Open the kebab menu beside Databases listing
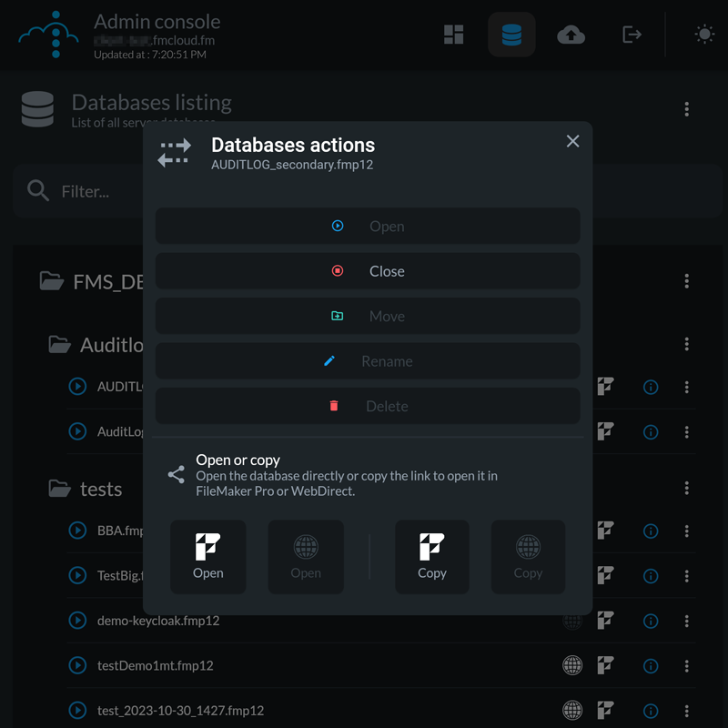This screenshot has height=728, width=728. (686, 108)
